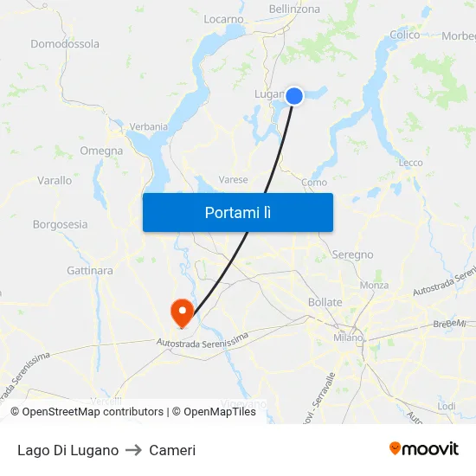Click the Locarno label on the map
The height and width of the screenshot is (476, 476).
coord(223,19)
